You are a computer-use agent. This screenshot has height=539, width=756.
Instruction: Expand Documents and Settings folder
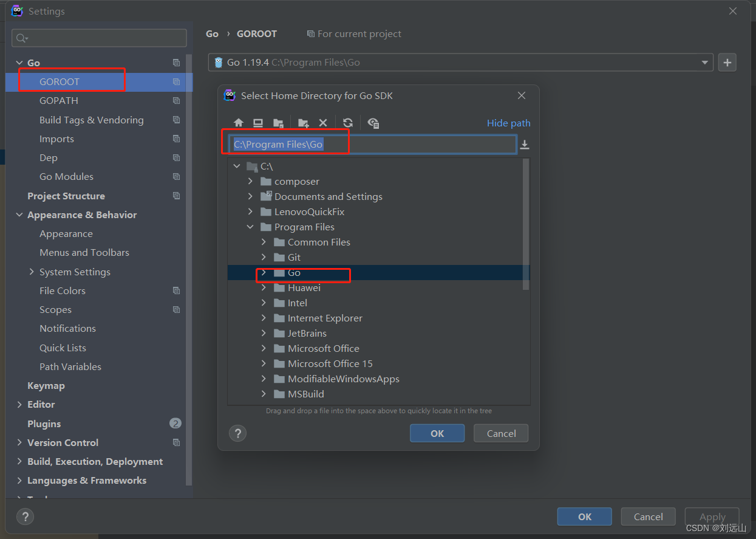point(250,196)
